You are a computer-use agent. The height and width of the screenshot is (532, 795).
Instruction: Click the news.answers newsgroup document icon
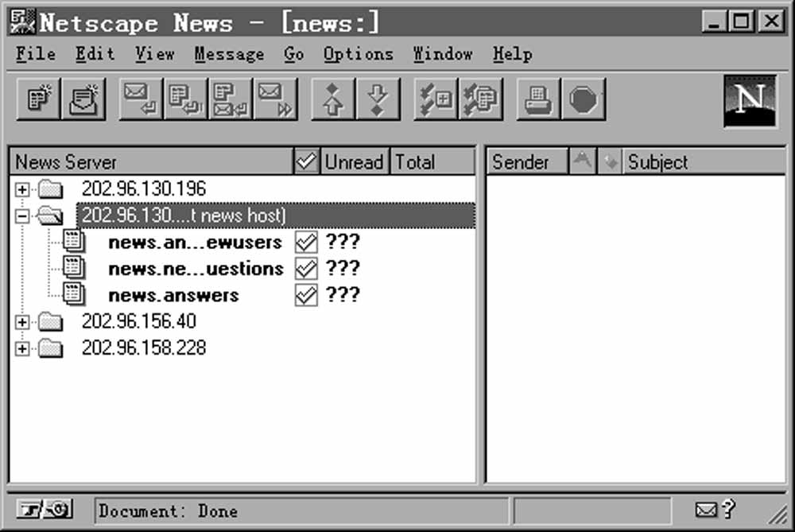tap(74, 294)
